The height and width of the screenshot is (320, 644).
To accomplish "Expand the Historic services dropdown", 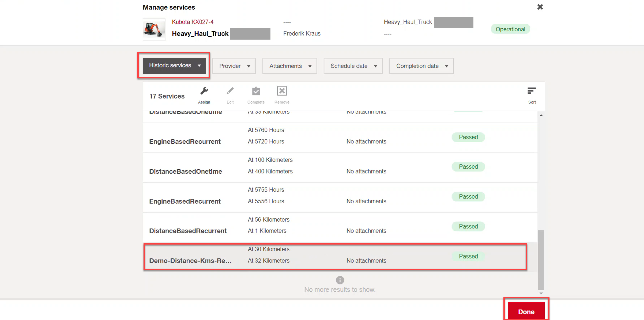I will tap(174, 66).
